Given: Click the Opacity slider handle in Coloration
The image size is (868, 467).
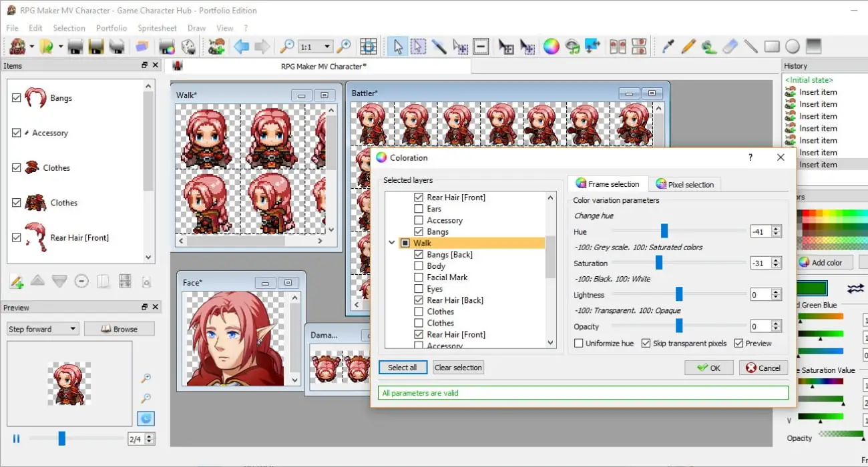Looking at the screenshot, I should (x=679, y=326).
